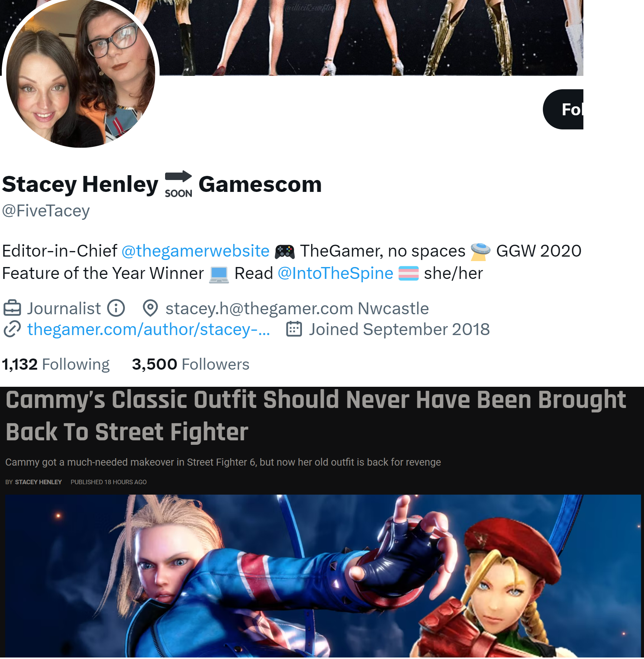The image size is (644, 659).
Task: Open the @IntoTheSpine mention
Action: (336, 273)
